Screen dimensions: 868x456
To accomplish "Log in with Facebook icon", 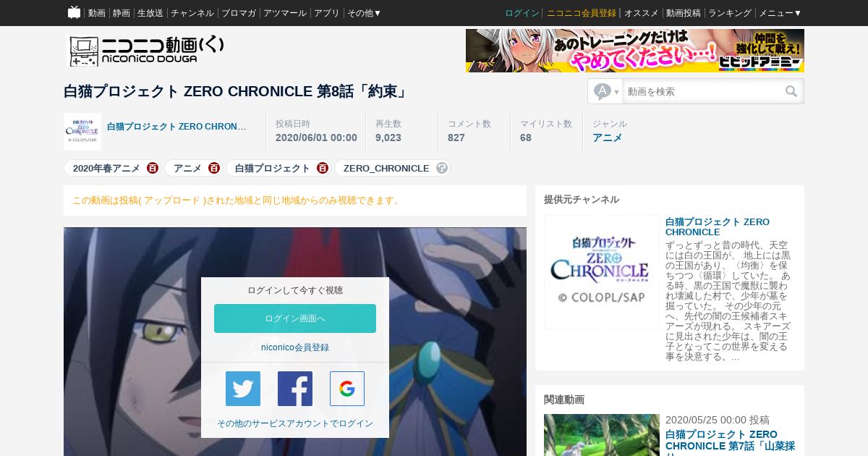I will [295, 389].
